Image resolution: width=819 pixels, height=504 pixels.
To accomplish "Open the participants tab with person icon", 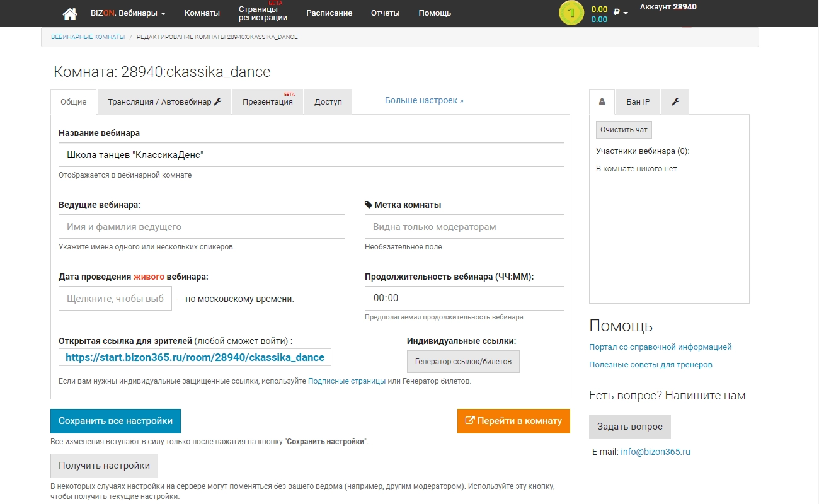I will [x=602, y=102].
